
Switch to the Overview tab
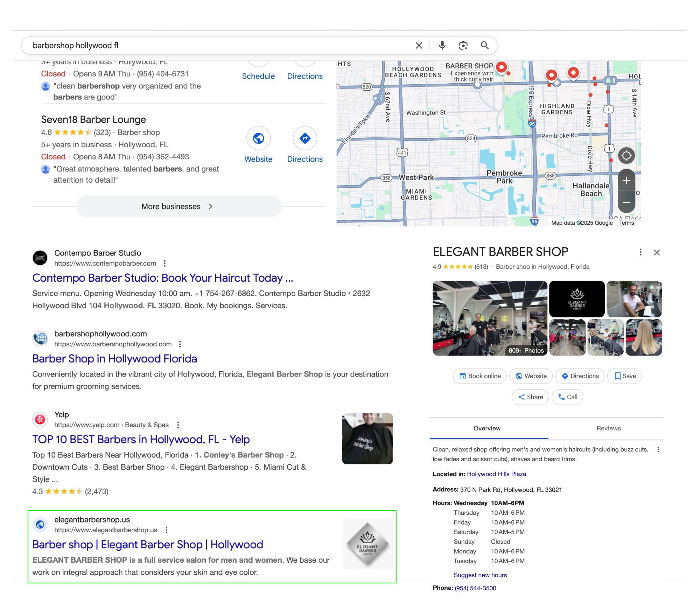click(489, 428)
